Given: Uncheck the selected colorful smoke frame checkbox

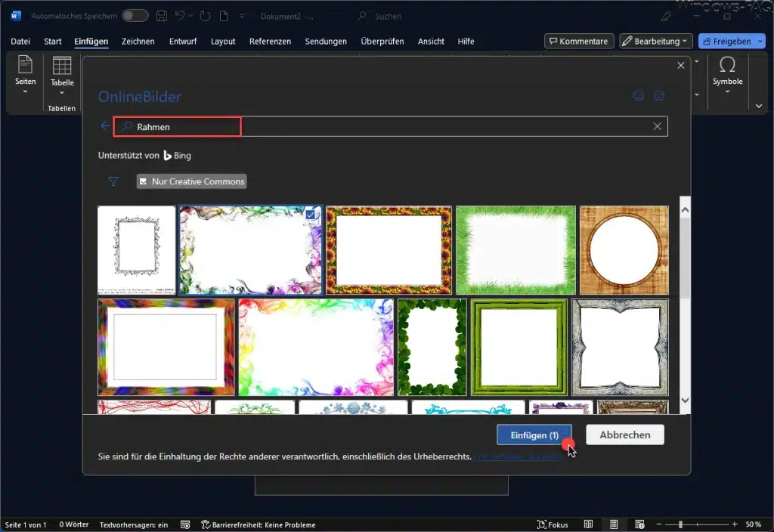Looking at the screenshot, I should click(x=311, y=214).
